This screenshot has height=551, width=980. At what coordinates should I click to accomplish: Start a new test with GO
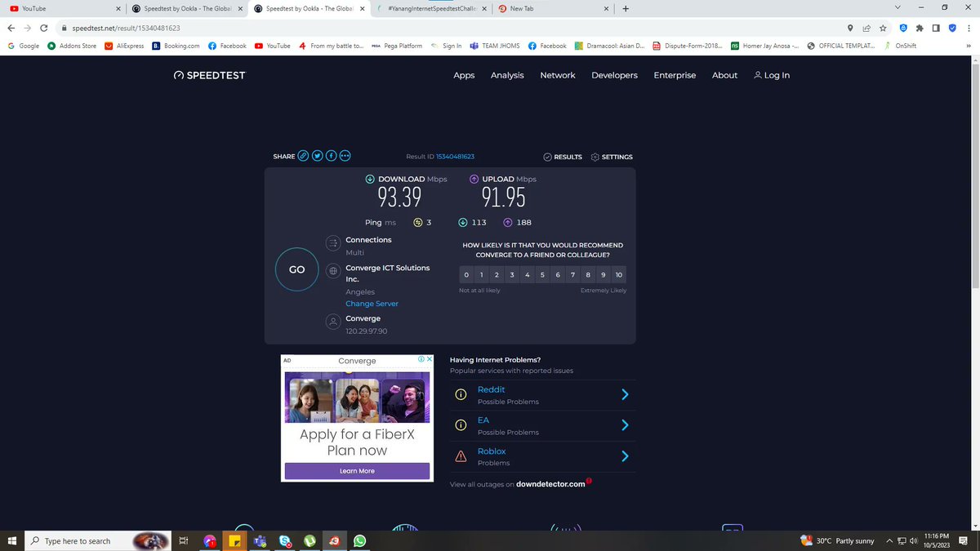coord(296,269)
